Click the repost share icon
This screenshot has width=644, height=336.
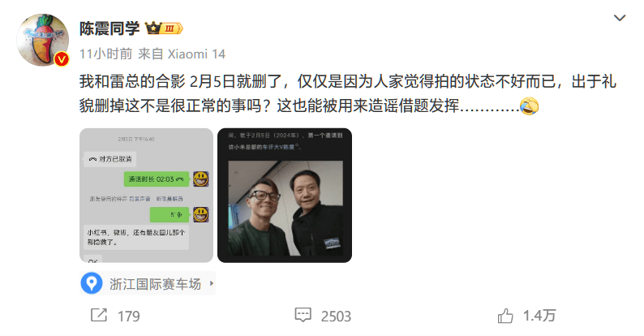(99, 316)
